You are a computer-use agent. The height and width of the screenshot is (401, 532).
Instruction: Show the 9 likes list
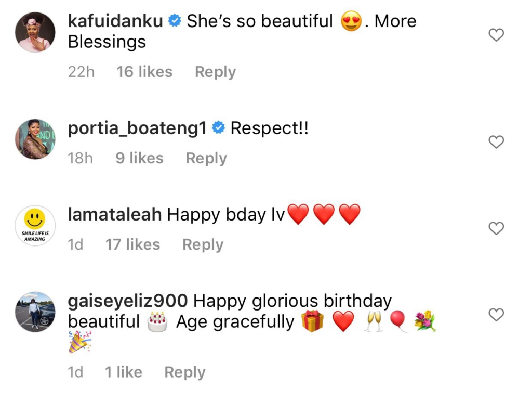click(139, 158)
